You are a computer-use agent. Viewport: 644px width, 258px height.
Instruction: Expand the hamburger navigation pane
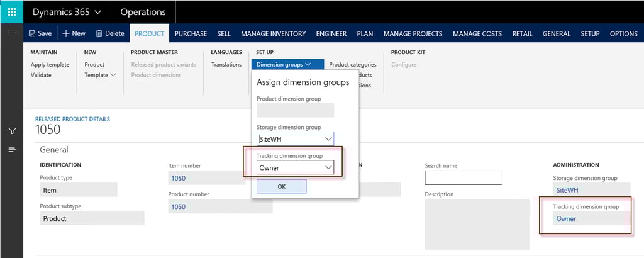[x=12, y=33]
